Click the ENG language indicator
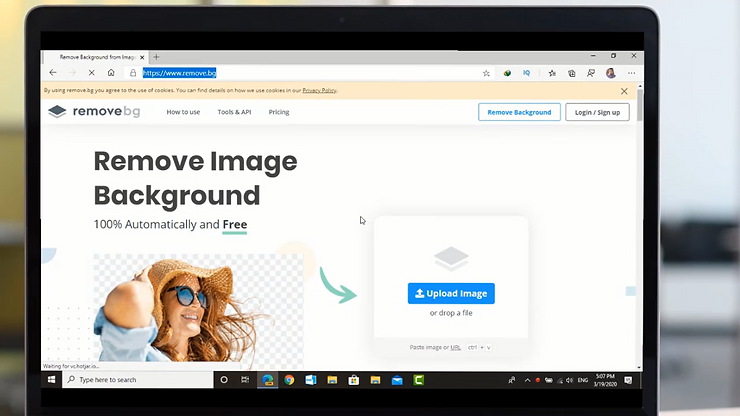Image resolution: width=740 pixels, height=416 pixels. (x=583, y=380)
